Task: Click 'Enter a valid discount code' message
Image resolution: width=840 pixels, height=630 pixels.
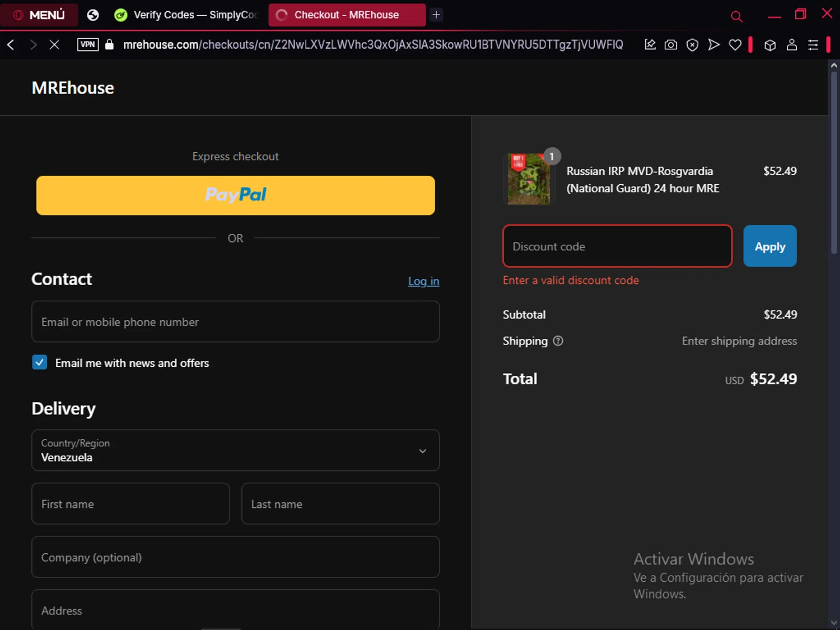Action: pos(571,280)
